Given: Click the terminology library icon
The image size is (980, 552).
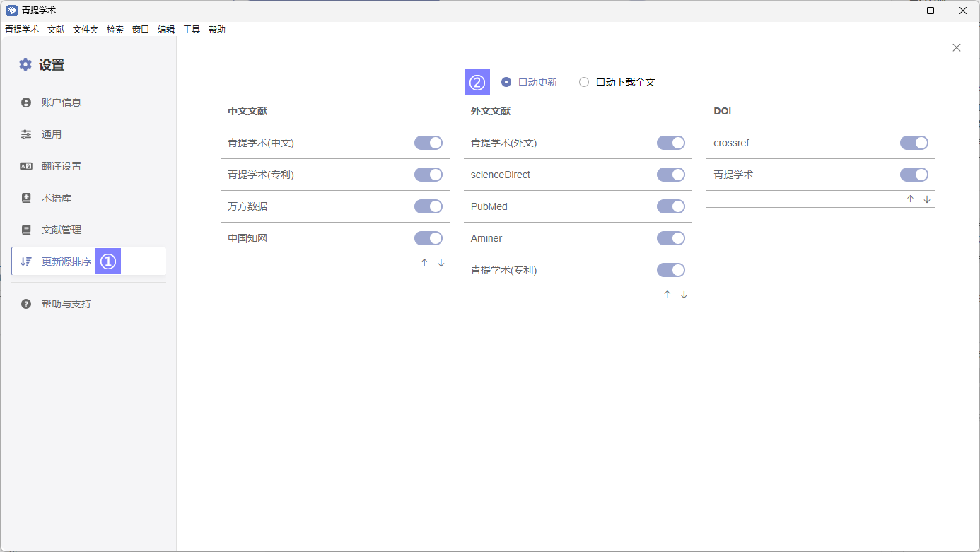Looking at the screenshot, I should point(26,198).
